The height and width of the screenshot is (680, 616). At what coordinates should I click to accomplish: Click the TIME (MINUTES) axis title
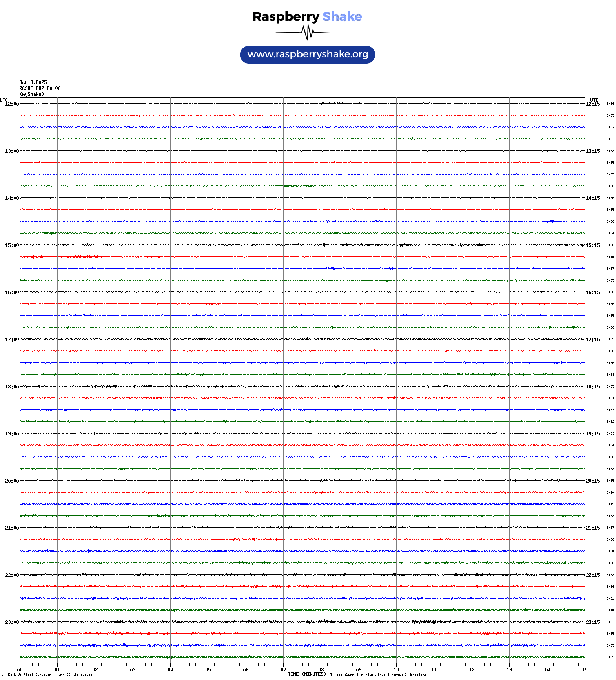[307, 674]
